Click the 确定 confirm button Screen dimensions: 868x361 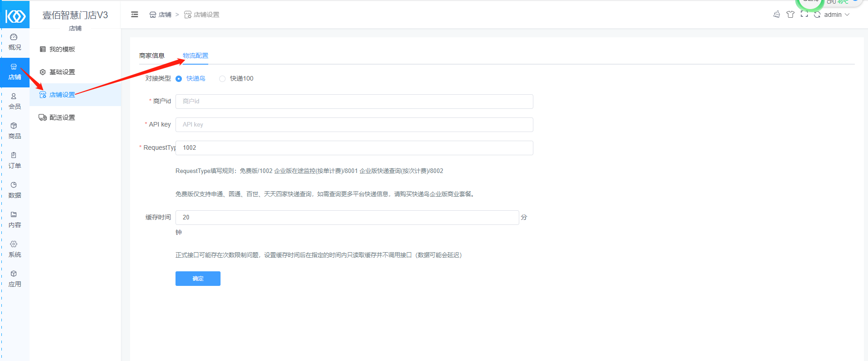pos(198,279)
